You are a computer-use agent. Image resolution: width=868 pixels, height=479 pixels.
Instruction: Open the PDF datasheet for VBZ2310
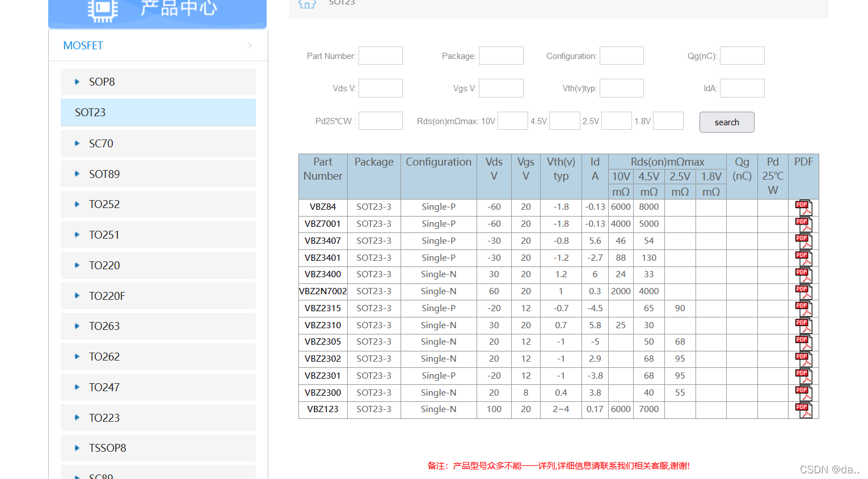(x=803, y=325)
